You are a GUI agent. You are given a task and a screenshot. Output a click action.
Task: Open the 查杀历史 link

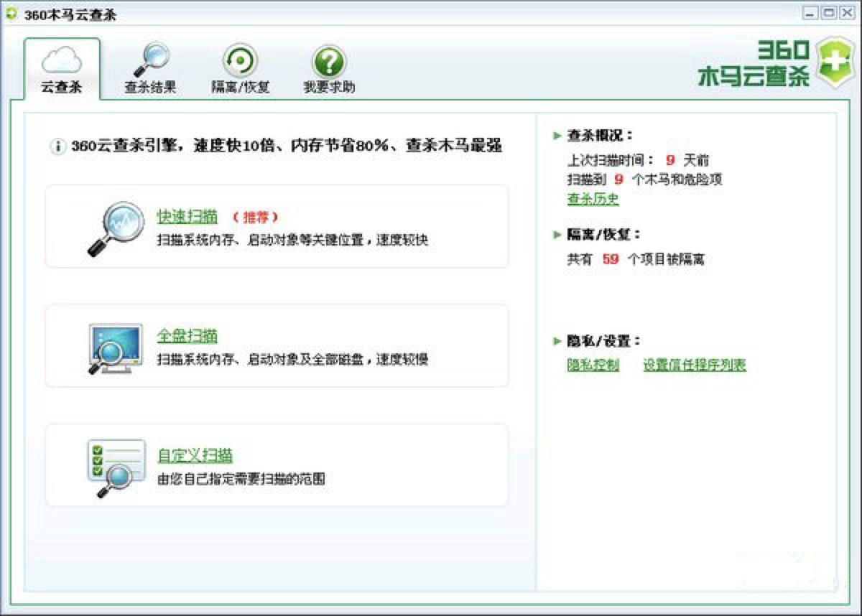[593, 199]
